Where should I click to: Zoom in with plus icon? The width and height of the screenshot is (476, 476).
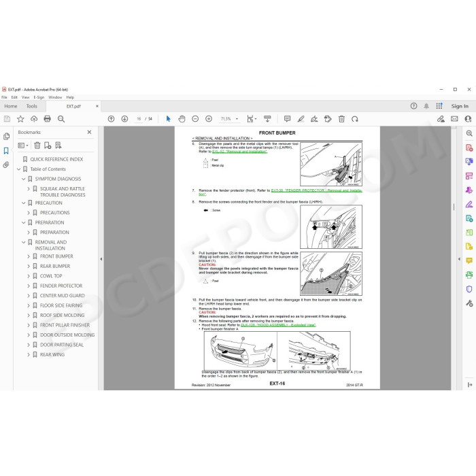coord(209,119)
